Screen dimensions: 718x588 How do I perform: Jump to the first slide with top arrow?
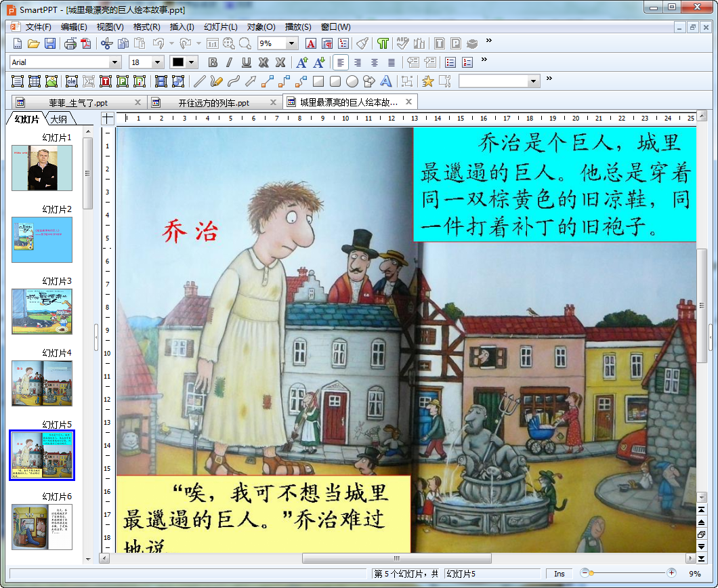coord(701,509)
